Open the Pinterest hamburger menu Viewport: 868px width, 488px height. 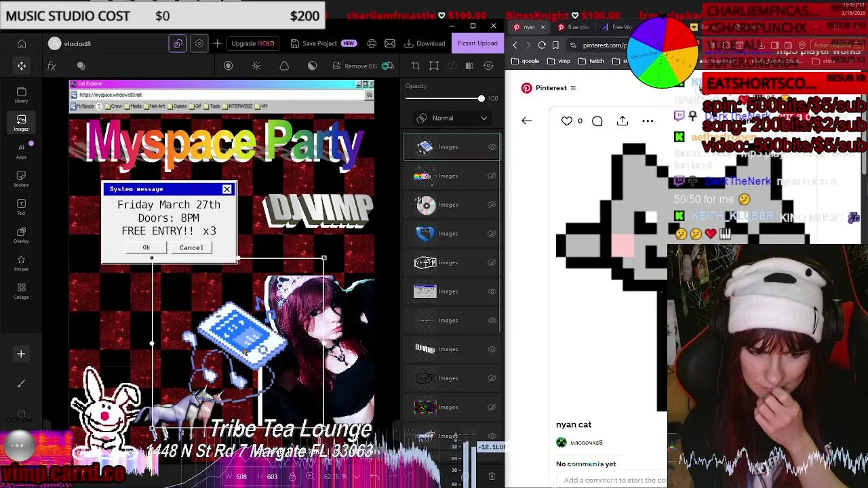coord(573,88)
